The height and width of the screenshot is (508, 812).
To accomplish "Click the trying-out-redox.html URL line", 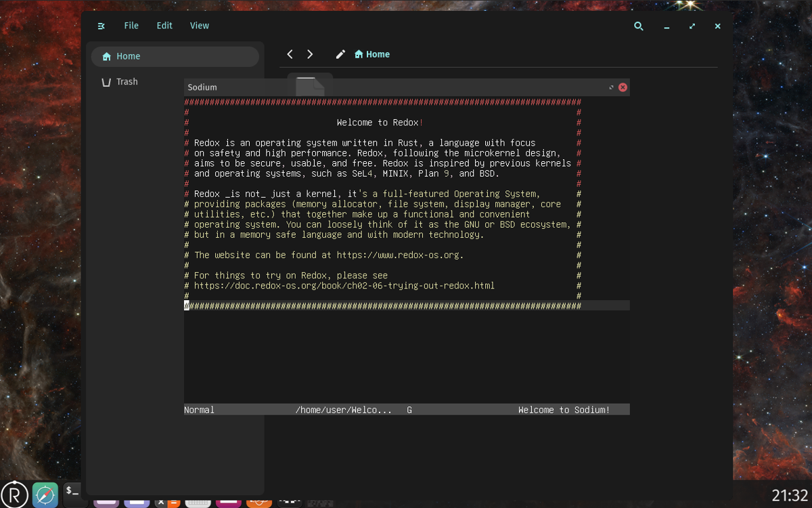I will tap(344, 286).
